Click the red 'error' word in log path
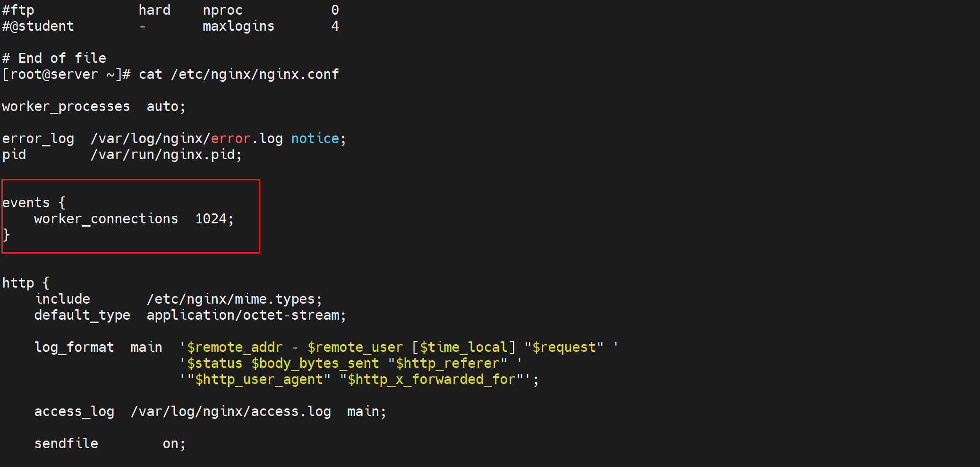980x467 pixels. [230, 139]
